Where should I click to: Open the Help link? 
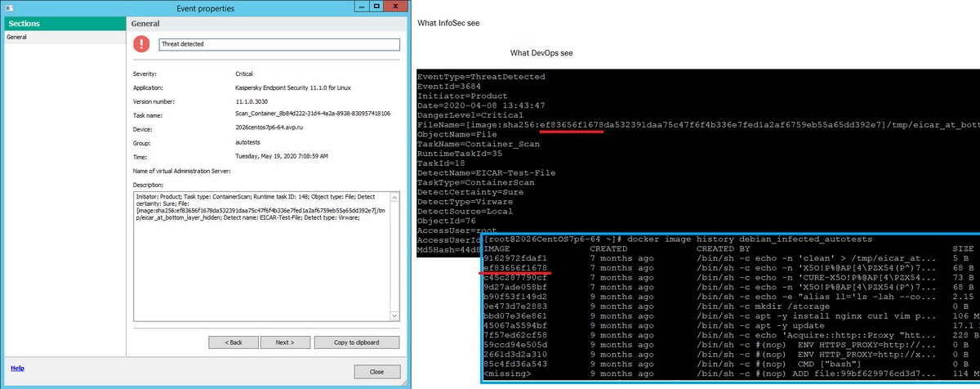[x=17, y=369]
